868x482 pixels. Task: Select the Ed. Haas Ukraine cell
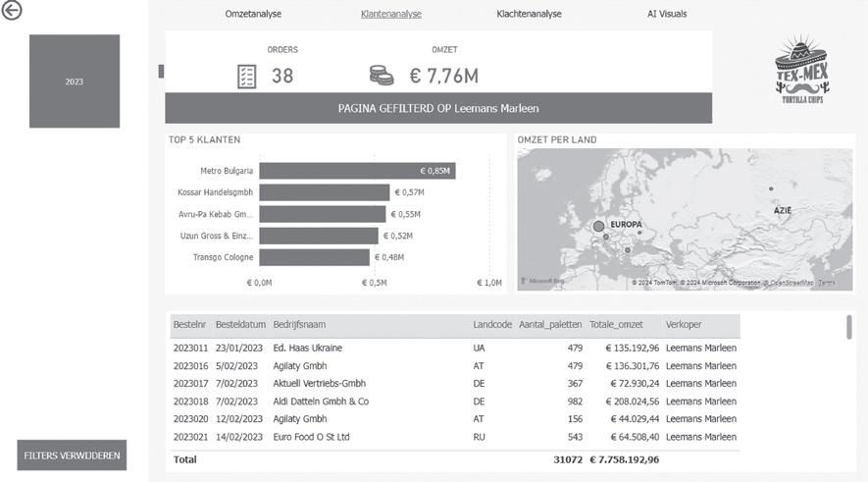307,348
